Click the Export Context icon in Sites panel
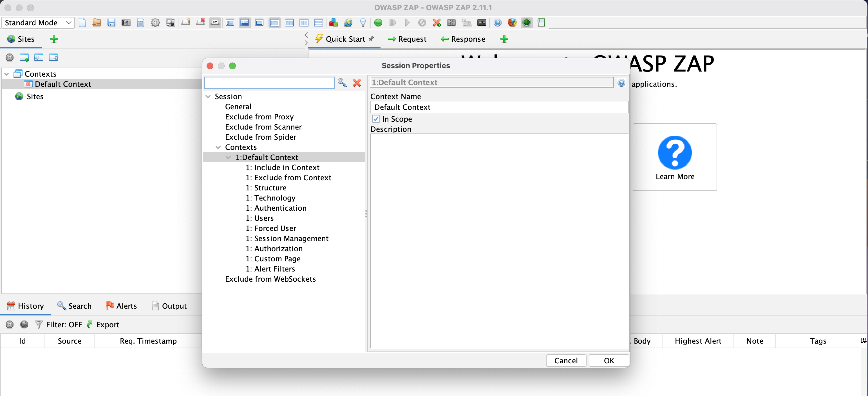The width and height of the screenshot is (868, 396). pos(53,57)
